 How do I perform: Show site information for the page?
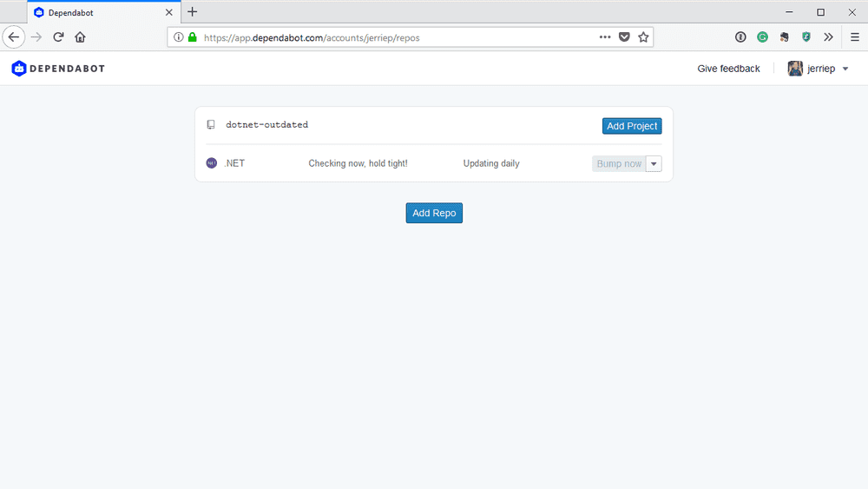(x=178, y=37)
